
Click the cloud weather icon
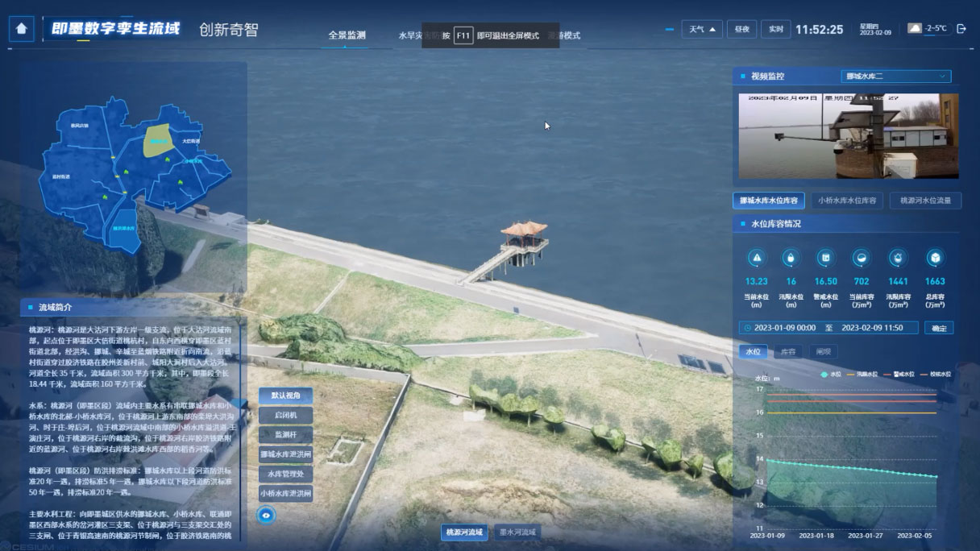point(915,28)
